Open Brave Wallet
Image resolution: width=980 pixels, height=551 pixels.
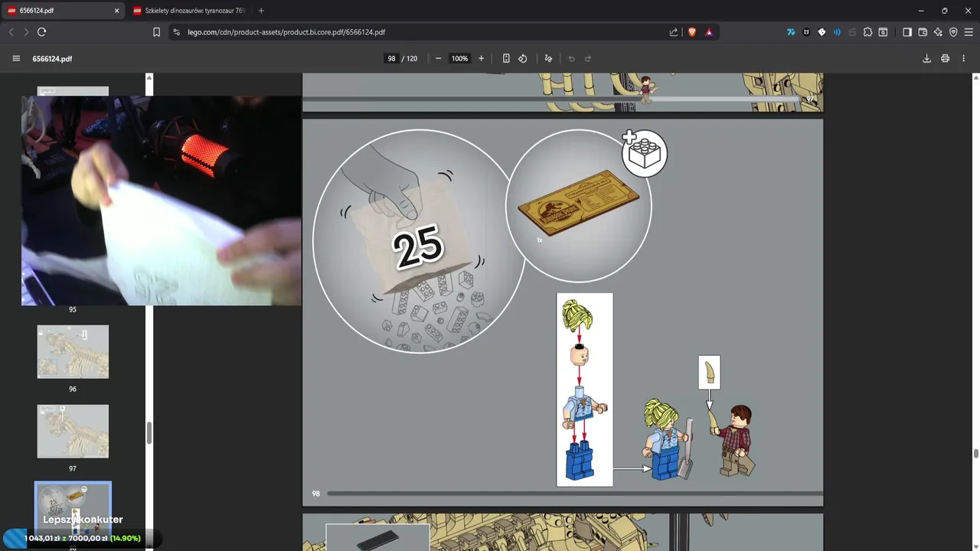coord(923,32)
